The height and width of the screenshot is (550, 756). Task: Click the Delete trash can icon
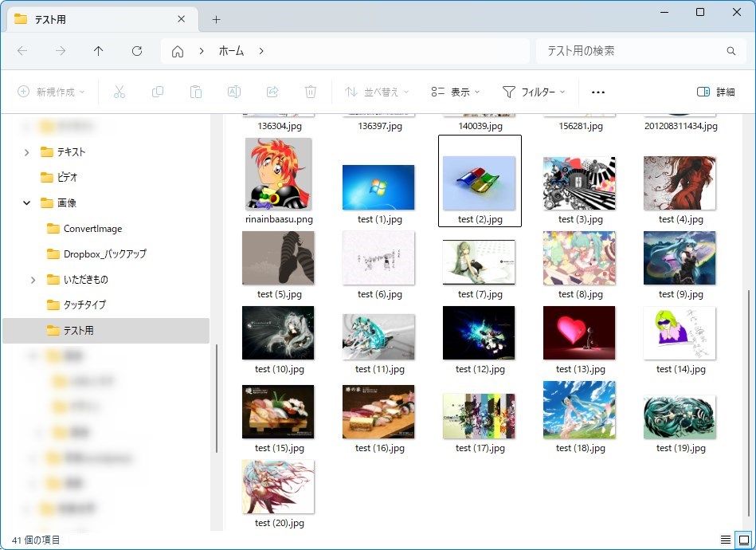point(311,92)
